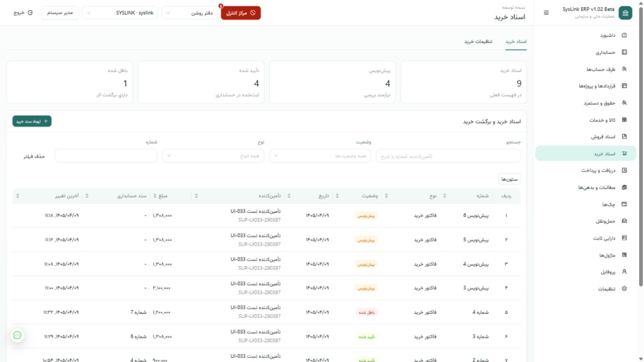Click شماره 6 accounting document cell
The width and height of the screenshot is (644, 362).
tap(139, 336)
